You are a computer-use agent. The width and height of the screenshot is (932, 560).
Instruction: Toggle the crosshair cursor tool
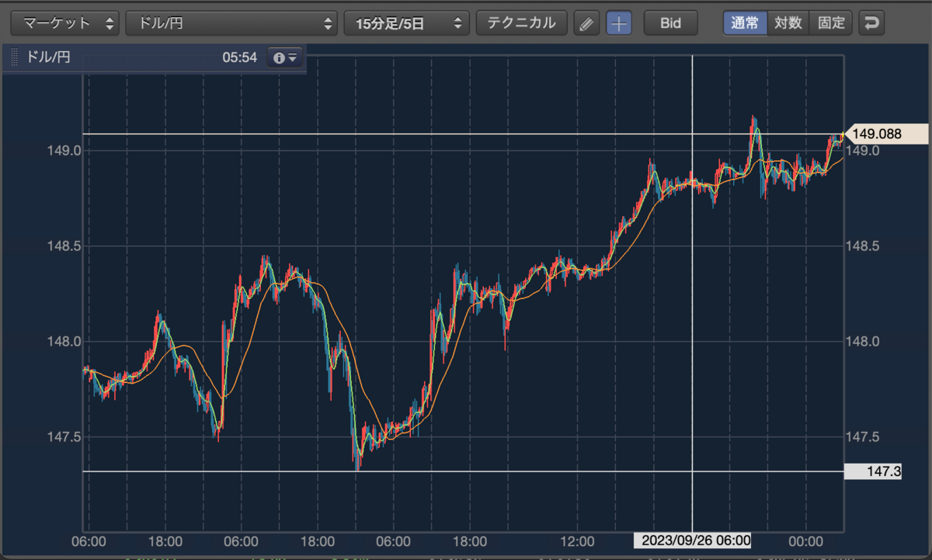618,23
